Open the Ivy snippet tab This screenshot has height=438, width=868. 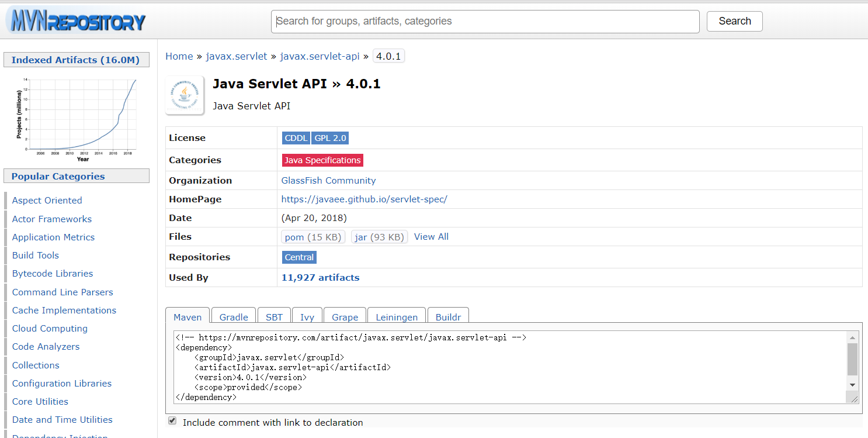(x=307, y=316)
